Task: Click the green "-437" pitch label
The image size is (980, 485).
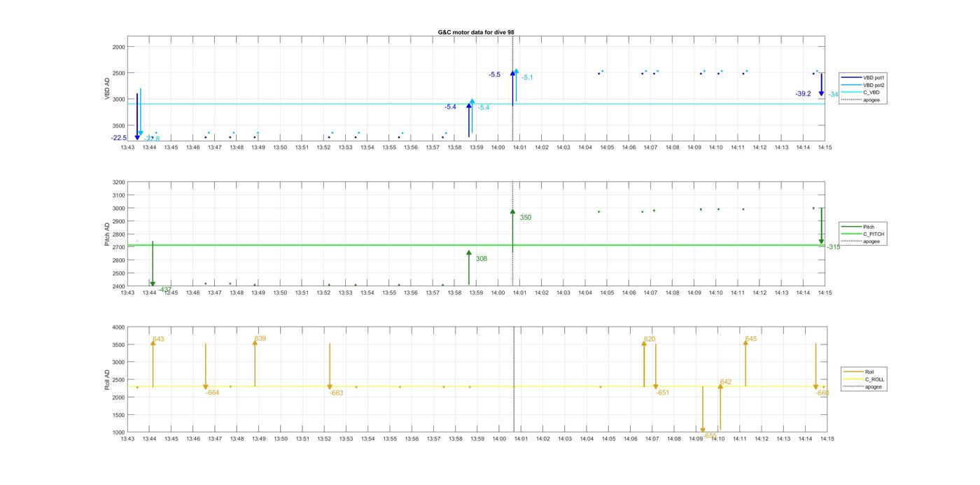Action: (x=165, y=289)
